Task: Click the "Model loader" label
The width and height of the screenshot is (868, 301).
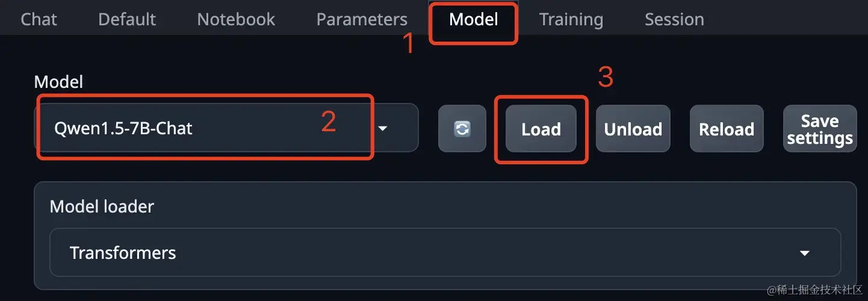Action: tap(102, 206)
